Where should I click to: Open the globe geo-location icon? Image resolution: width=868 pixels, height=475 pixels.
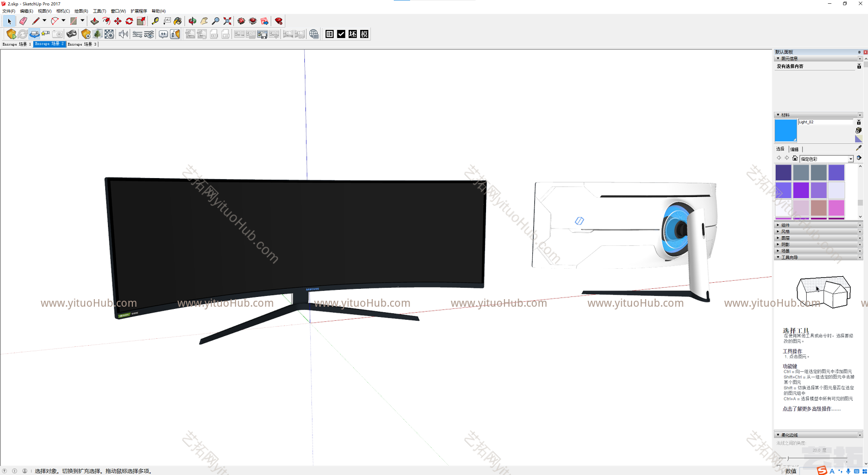(314, 34)
